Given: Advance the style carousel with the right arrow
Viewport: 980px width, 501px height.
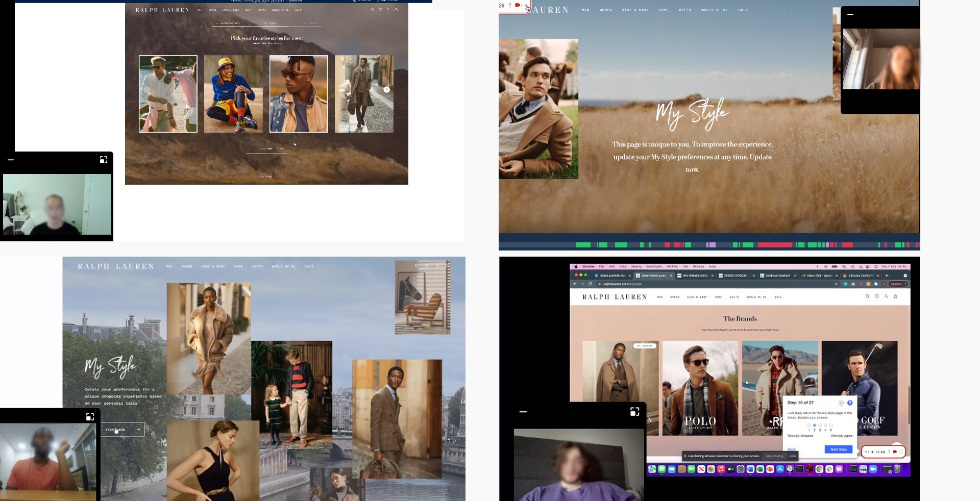Looking at the screenshot, I should 387,89.
